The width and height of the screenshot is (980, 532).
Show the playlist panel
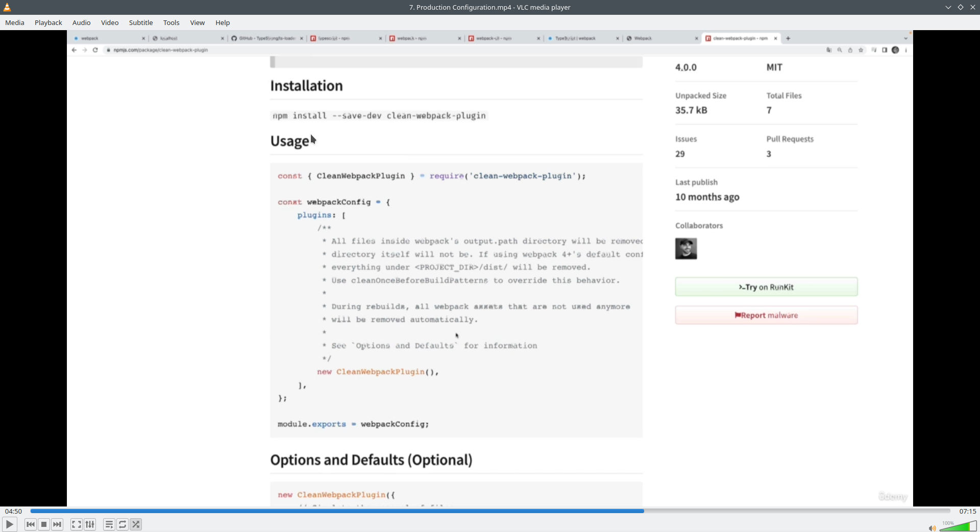pyautogui.click(x=109, y=524)
